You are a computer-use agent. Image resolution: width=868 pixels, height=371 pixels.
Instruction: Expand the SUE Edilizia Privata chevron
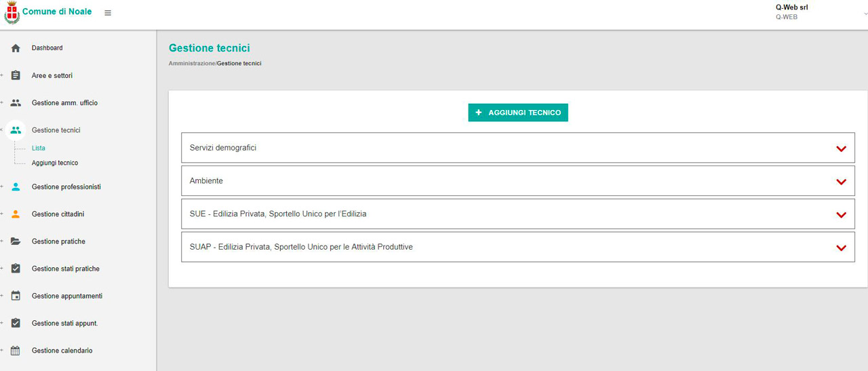[841, 215]
